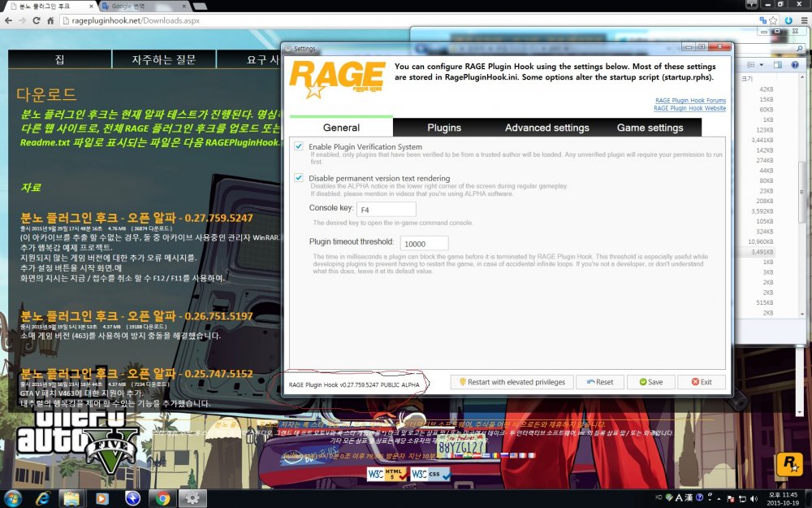Click the change view icon in Explorer
This screenshot has width=812, height=508.
pos(751,65)
